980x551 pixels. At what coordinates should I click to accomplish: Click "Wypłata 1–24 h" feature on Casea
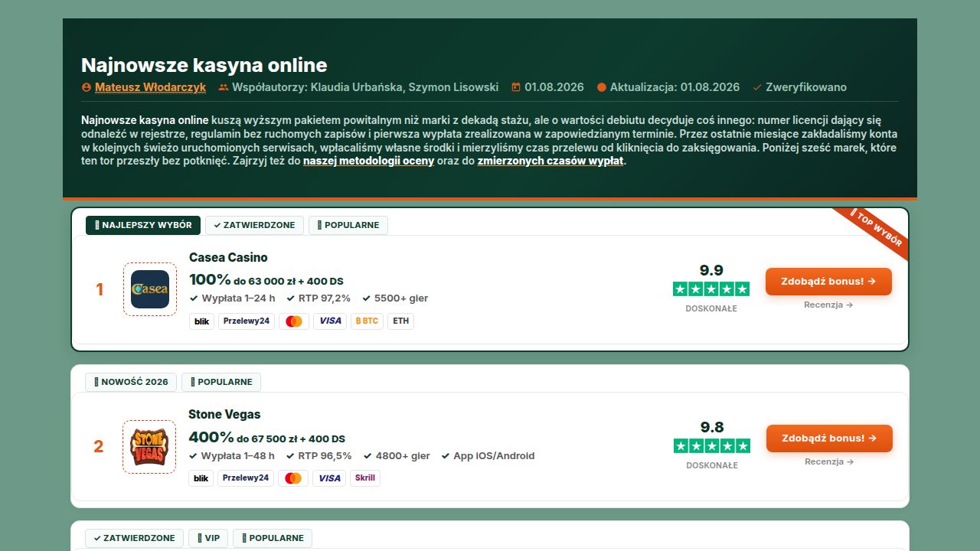click(x=232, y=298)
